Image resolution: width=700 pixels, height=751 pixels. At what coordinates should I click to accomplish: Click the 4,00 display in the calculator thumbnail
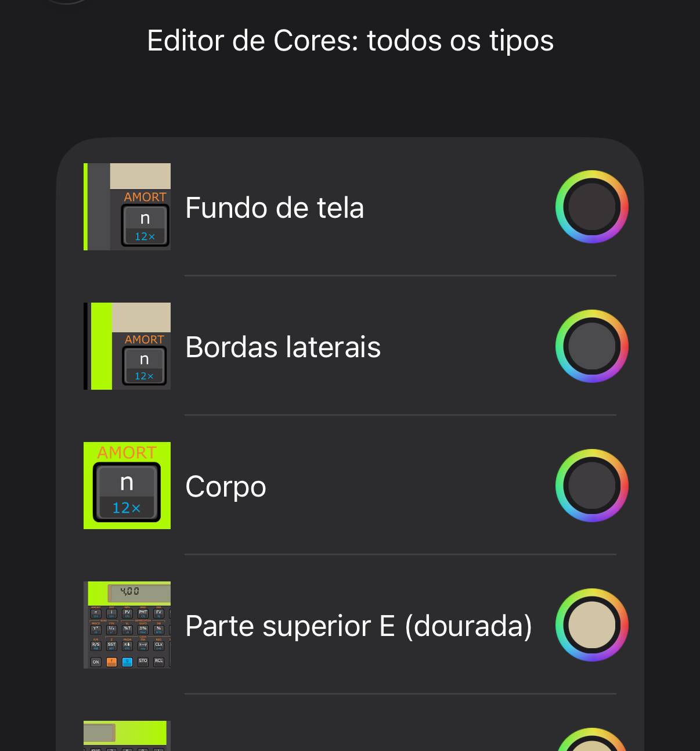pos(139,592)
